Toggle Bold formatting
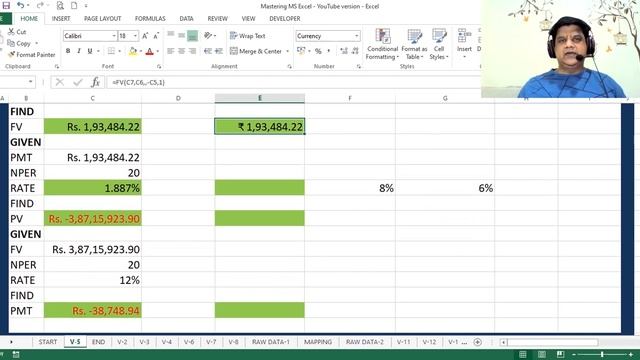 click(x=68, y=51)
